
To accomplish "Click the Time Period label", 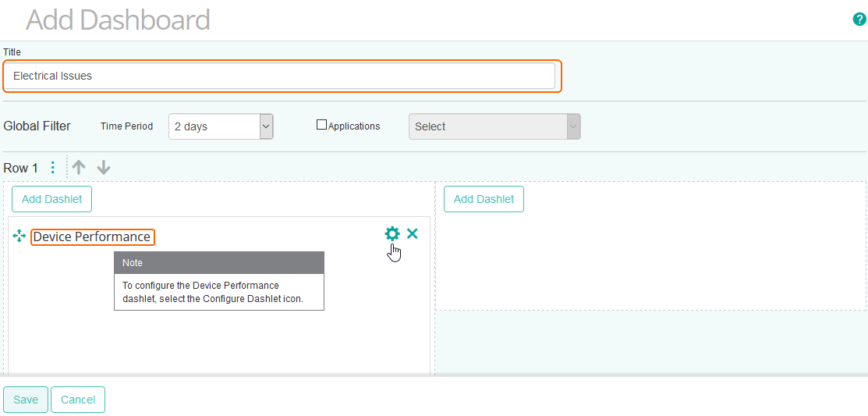I will point(127,126).
